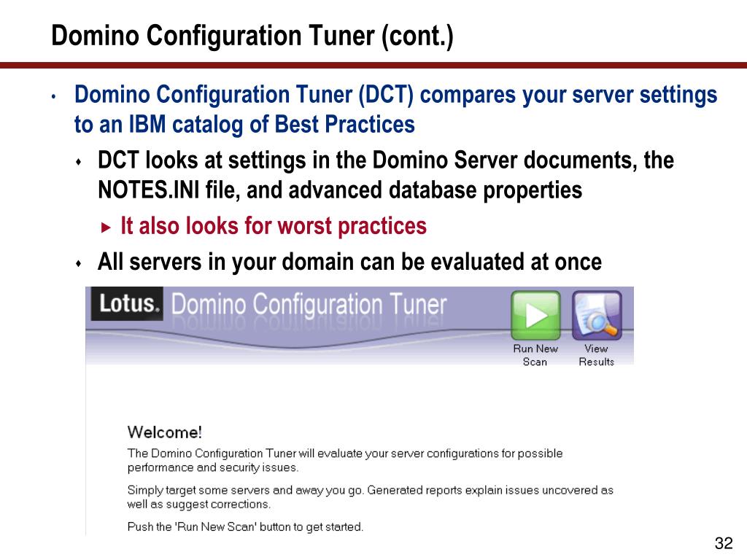
Task: Click slide title 'Domino Configuration Tuner (cont.)'
Action: [x=252, y=36]
